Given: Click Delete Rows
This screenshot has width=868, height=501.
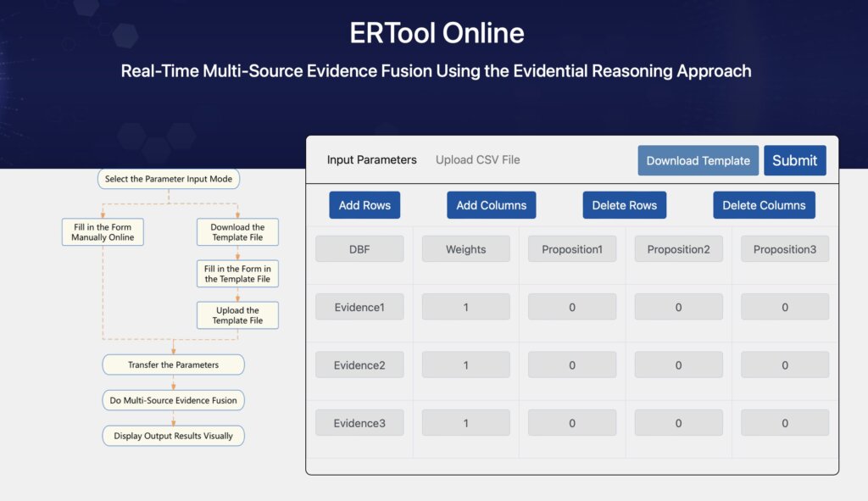Looking at the screenshot, I should pyautogui.click(x=624, y=204).
